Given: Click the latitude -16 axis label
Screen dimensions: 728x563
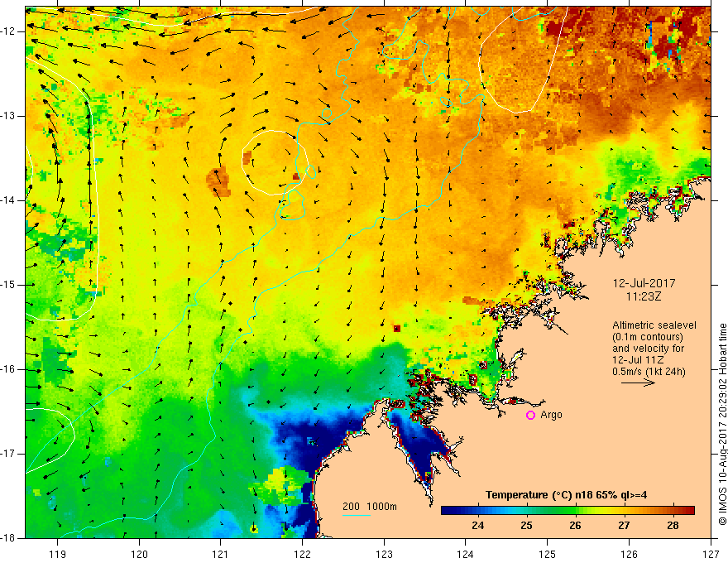Looking at the screenshot, I should click(x=9, y=369).
